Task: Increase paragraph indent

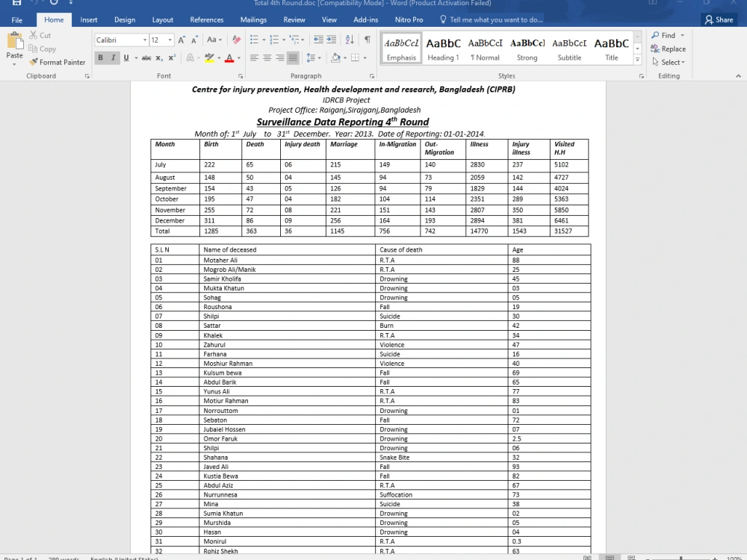Action: coord(332,40)
